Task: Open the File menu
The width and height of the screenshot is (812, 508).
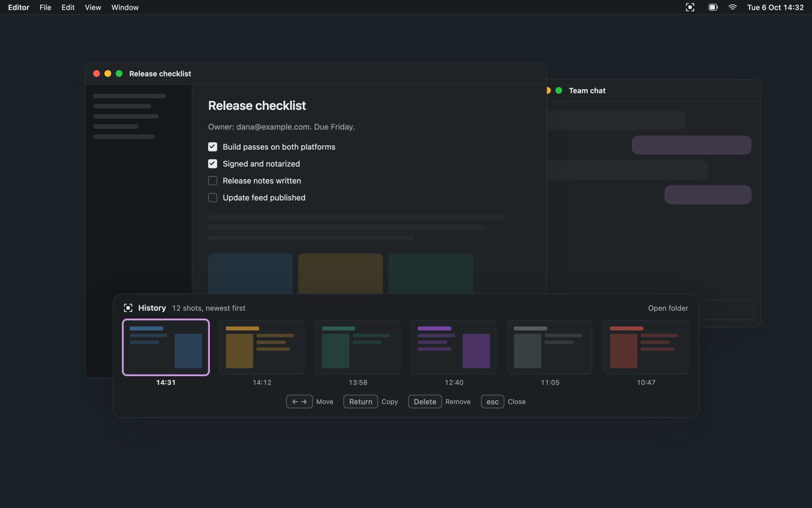Action: [x=45, y=8]
